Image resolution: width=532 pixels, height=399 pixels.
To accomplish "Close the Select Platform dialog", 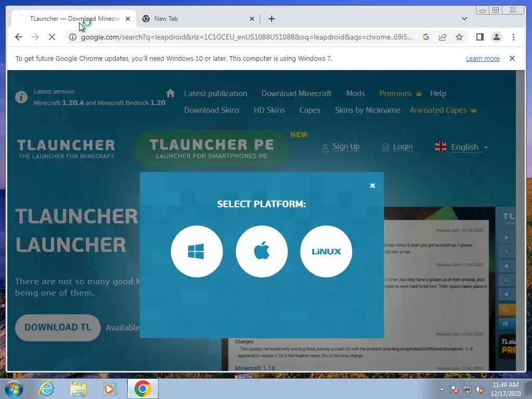I will [373, 185].
